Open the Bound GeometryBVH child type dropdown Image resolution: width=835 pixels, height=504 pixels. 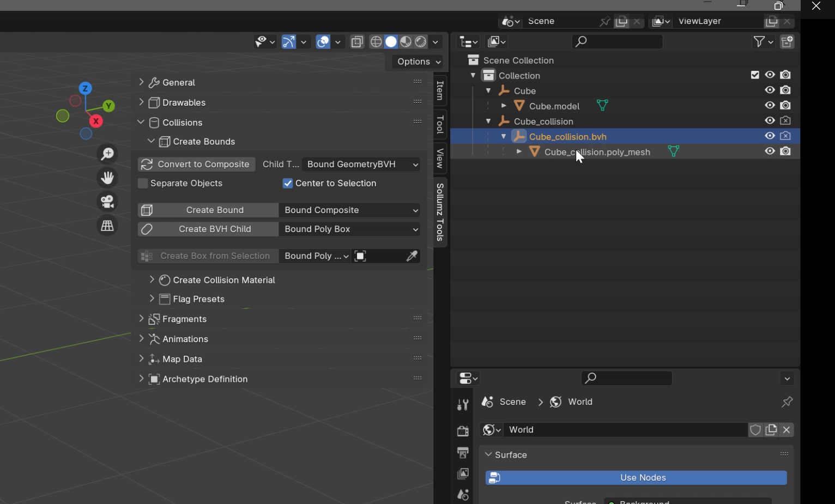pos(361,165)
